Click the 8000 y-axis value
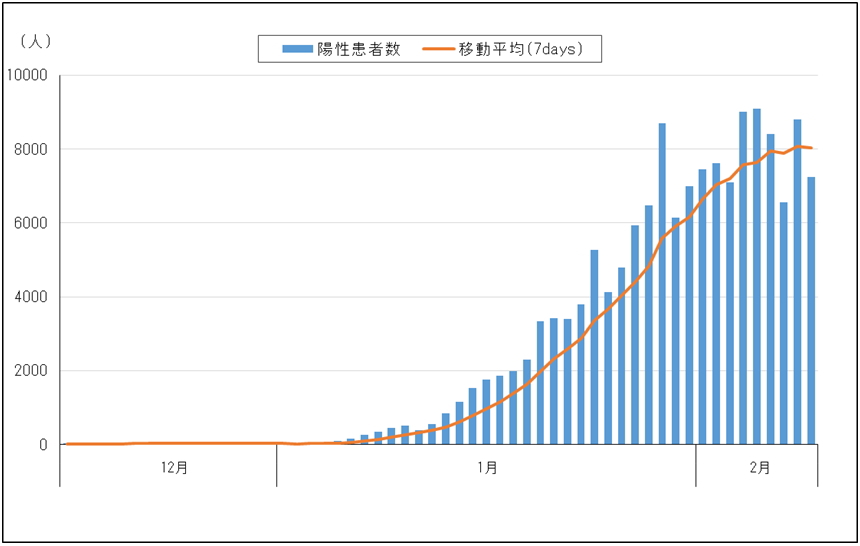Image resolution: width=860 pixels, height=546 pixels. point(31,149)
